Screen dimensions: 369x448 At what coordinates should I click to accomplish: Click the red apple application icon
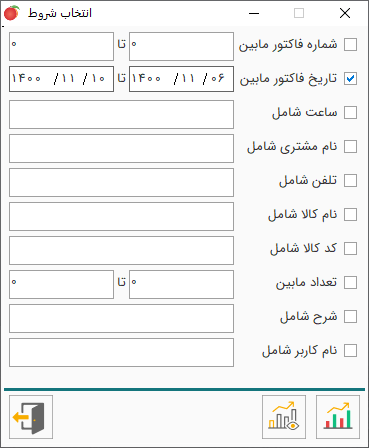pos(12,13)
